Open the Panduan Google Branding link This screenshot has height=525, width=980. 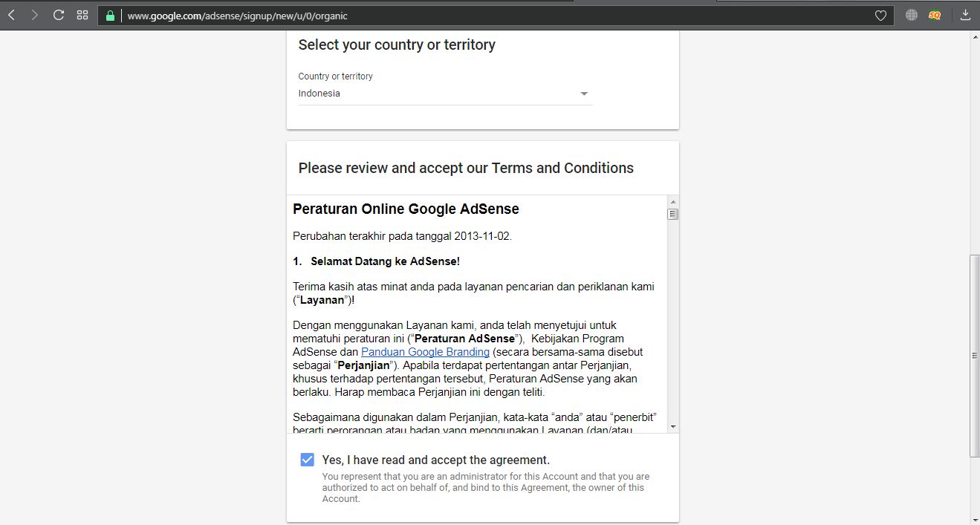coord(425,352)
